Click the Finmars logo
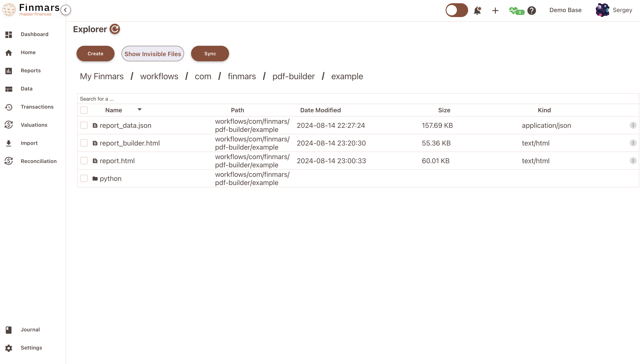Image resolution: width=641 pixels, height=364 pixels. click(30, 10)
